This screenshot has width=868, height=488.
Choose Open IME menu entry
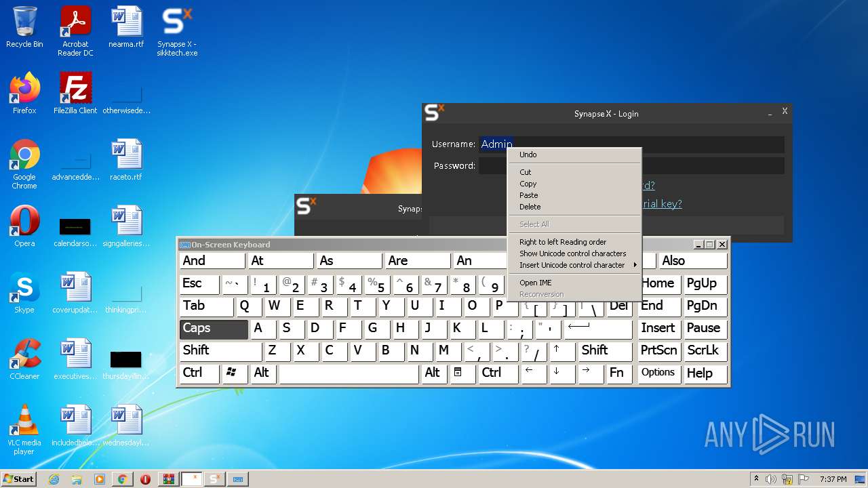pos(574,283)
